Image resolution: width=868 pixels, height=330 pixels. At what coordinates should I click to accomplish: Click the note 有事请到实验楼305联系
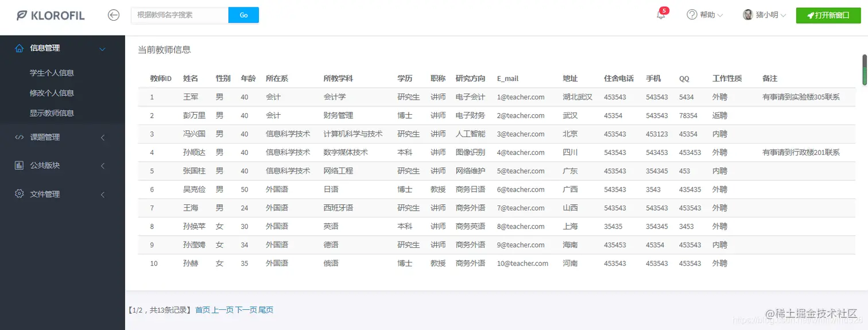tap(801, 97)
